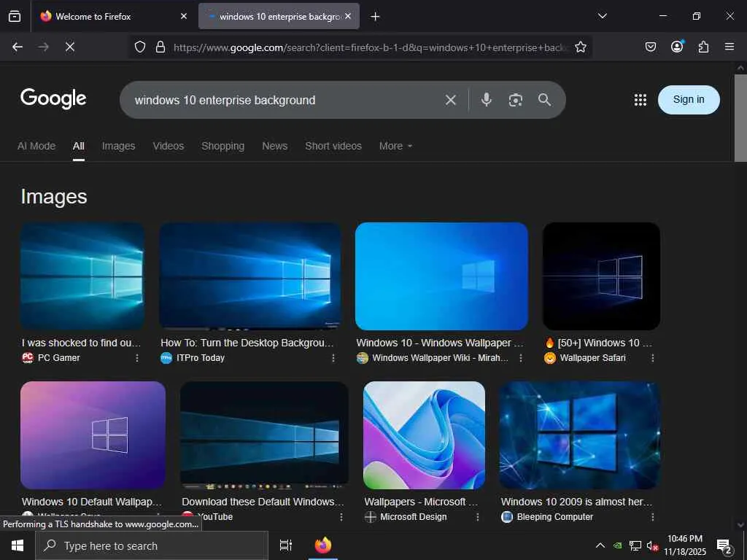The width and height of the screenshot is (747, 560).
Task: Open the Firefox application menu
Action: tap(729, 47)
